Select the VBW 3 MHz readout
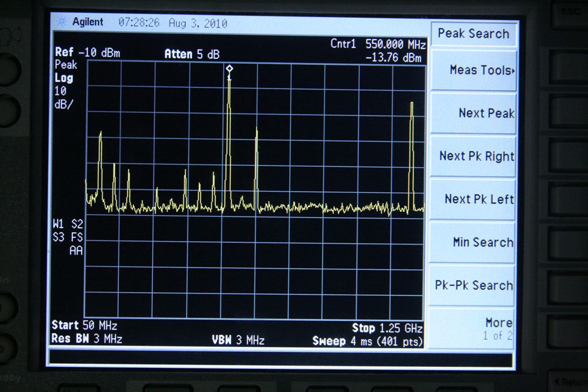This screenshot has width=588, height=392. pos(238,340)
